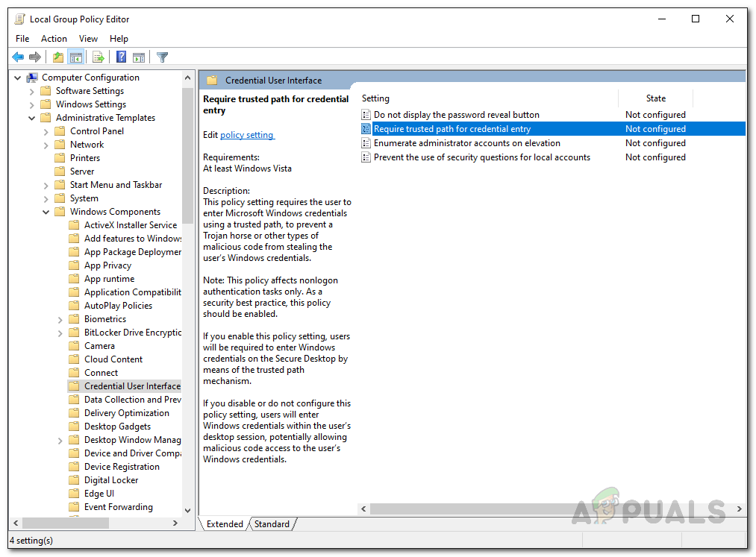
Task: Click the State column header
Action: click(x=656, y=98)
